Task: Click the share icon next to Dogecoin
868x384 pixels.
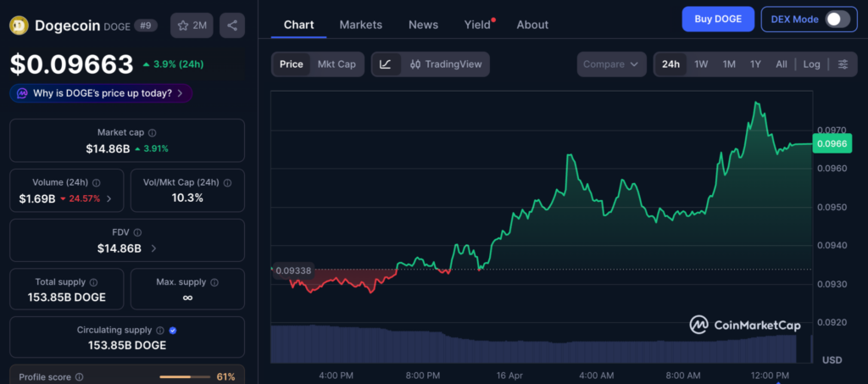Action: (232, 25)
